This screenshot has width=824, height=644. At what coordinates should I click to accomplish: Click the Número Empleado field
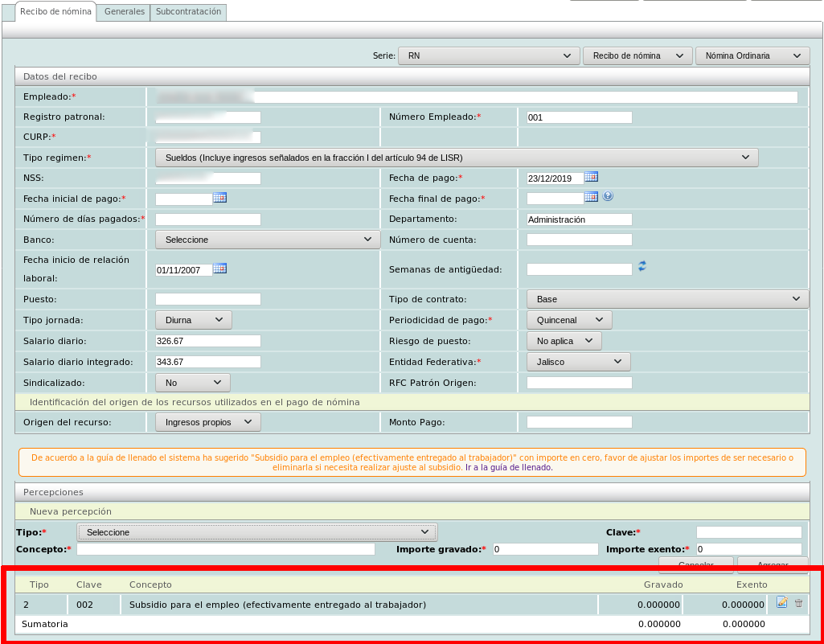pos(579,117)
